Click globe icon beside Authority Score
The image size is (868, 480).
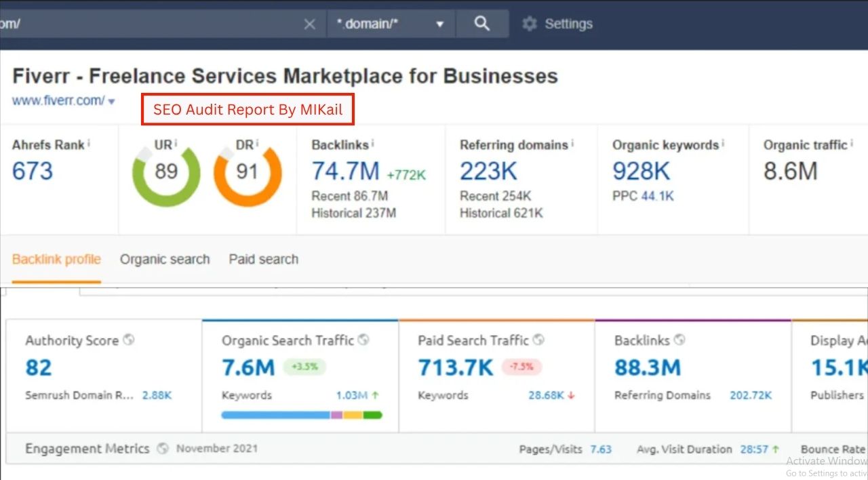[x=129, y=340]
